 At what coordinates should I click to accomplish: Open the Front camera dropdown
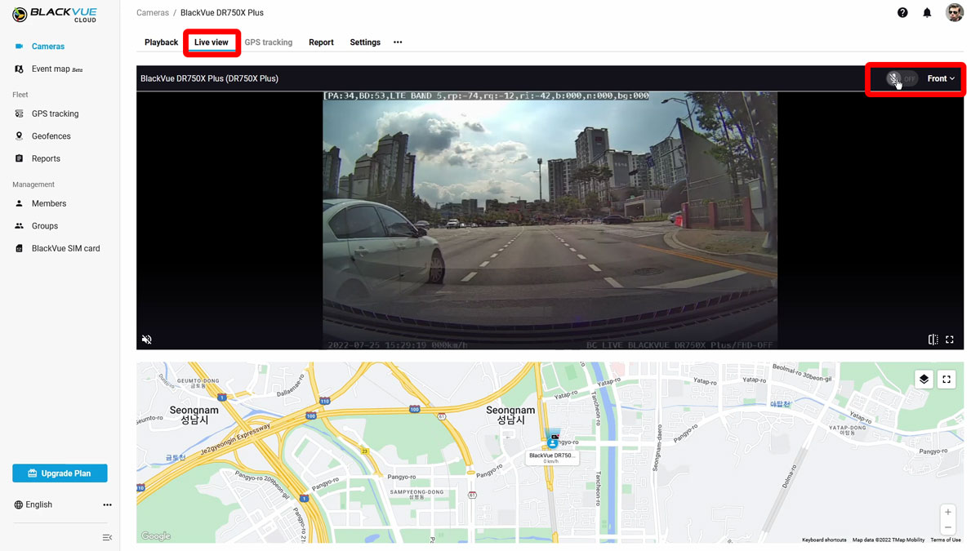pos(941,79)
